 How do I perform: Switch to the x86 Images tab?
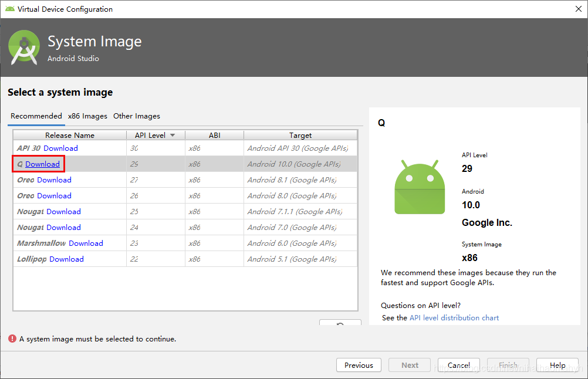tap(87, 116)
